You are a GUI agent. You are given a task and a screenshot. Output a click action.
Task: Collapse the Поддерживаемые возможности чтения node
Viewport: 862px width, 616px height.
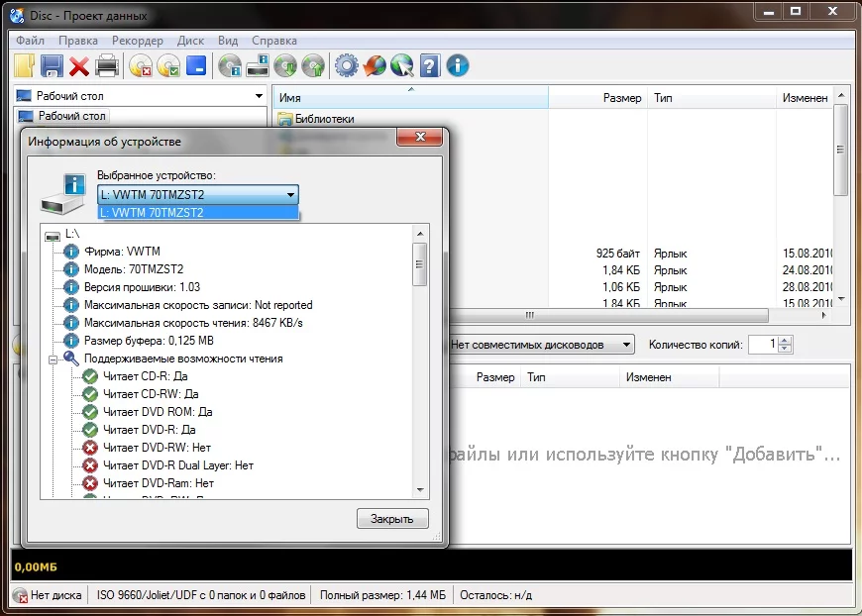(54, 359)
